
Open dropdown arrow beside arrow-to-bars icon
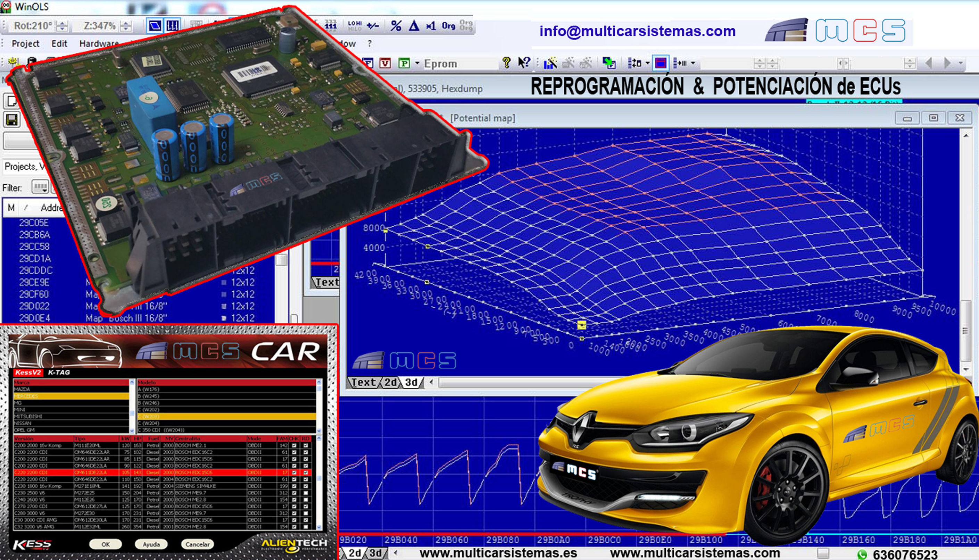(693, 63)
